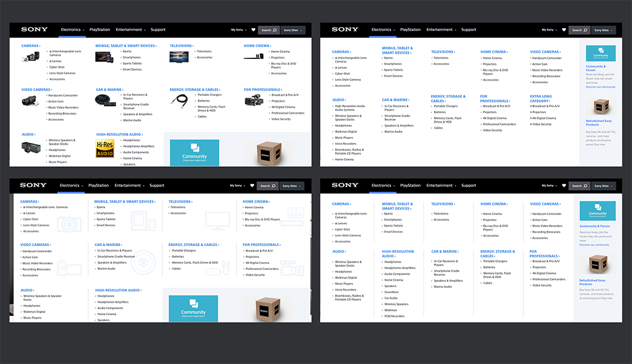Image resolution: width=632 pixels, height=364 pixels.
Task: Click the pro camcorder photo under For Professionals
Action: [x=253, y=100]
